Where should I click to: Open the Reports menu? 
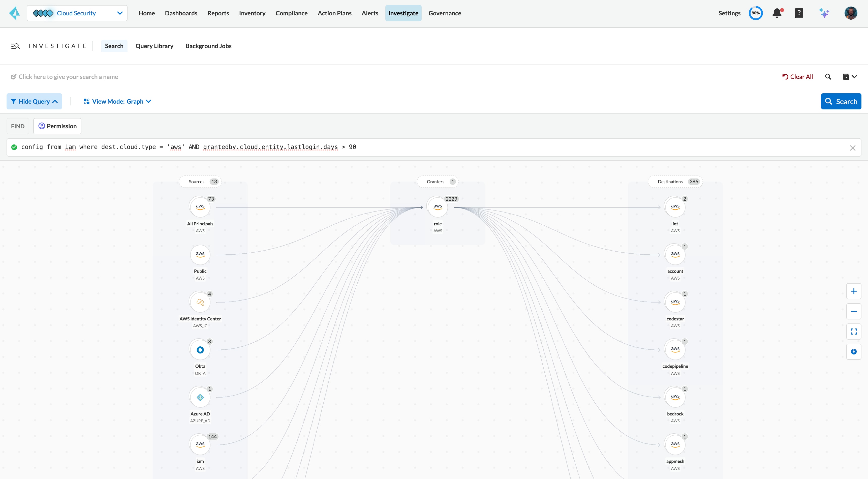218,13
